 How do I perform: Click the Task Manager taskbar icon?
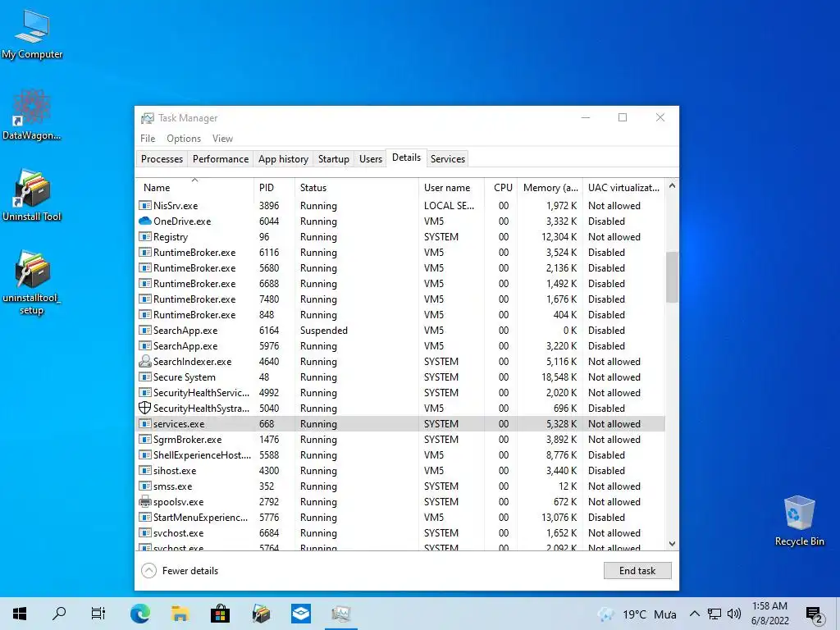click(x=340, y=614)
